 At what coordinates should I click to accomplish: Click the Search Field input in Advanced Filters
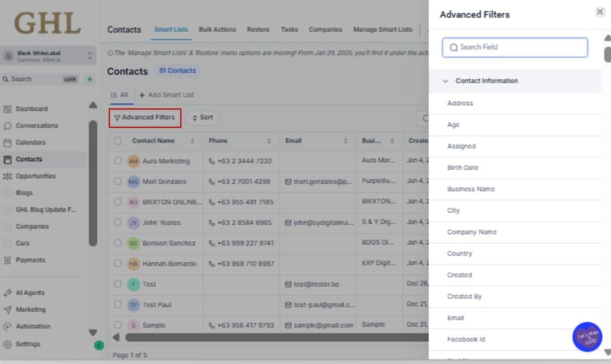[513, 47]
